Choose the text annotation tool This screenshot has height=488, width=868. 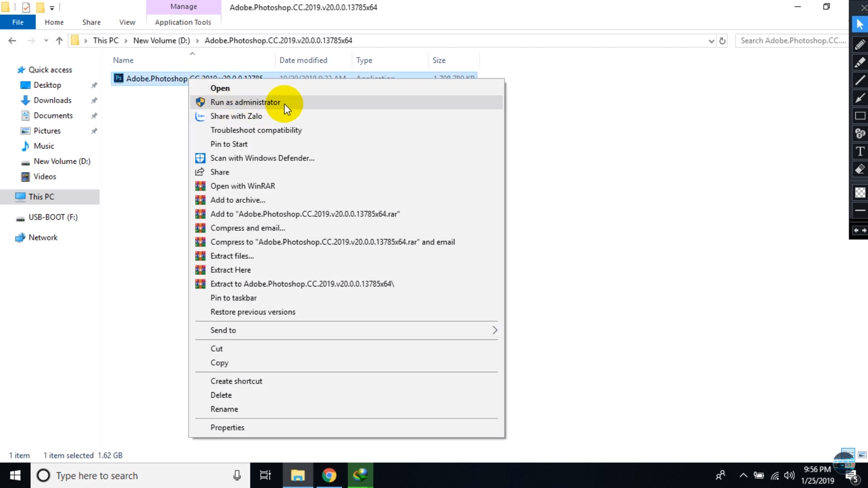pyautogui.click(x=860, y=151)
